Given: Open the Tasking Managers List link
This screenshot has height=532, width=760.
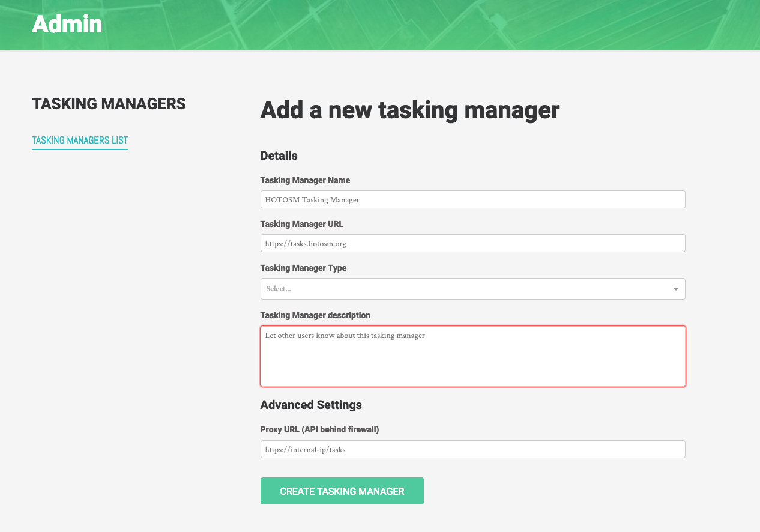Looking at the screenshot, I should (80, 141).
